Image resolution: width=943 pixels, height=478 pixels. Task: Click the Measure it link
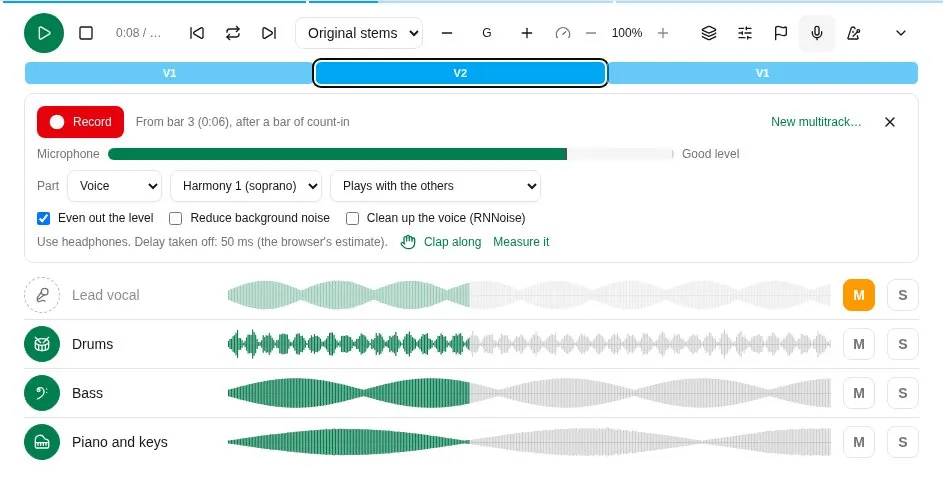coord(521,242)
